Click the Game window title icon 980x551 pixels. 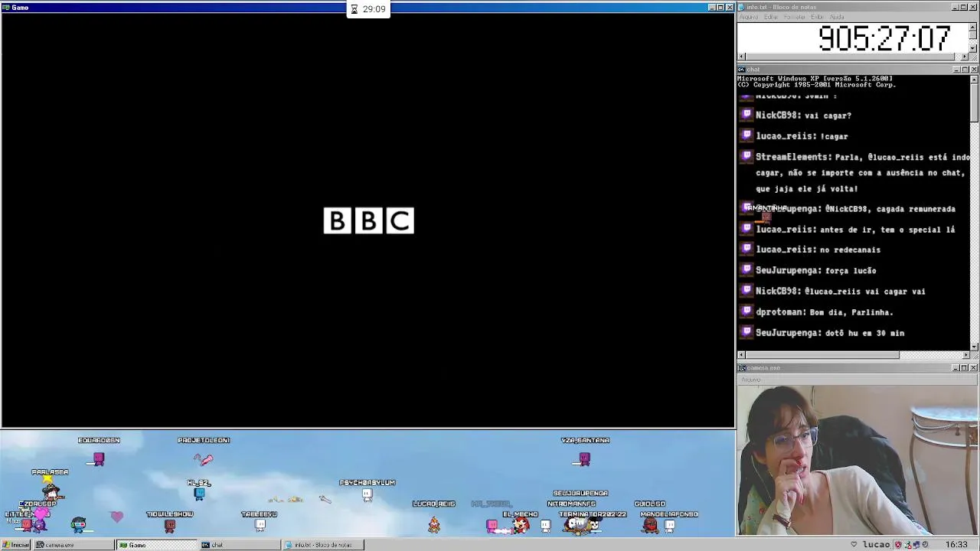6,8
